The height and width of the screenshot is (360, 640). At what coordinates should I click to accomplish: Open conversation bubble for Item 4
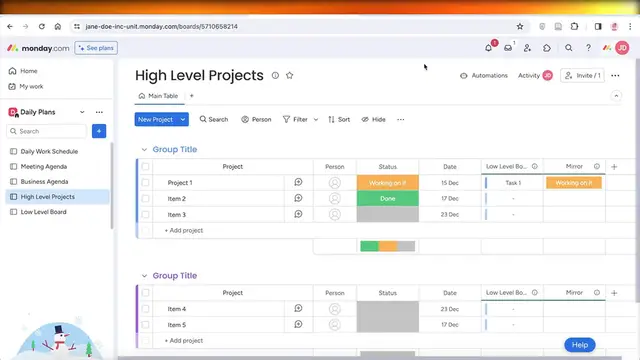[298, 308]
